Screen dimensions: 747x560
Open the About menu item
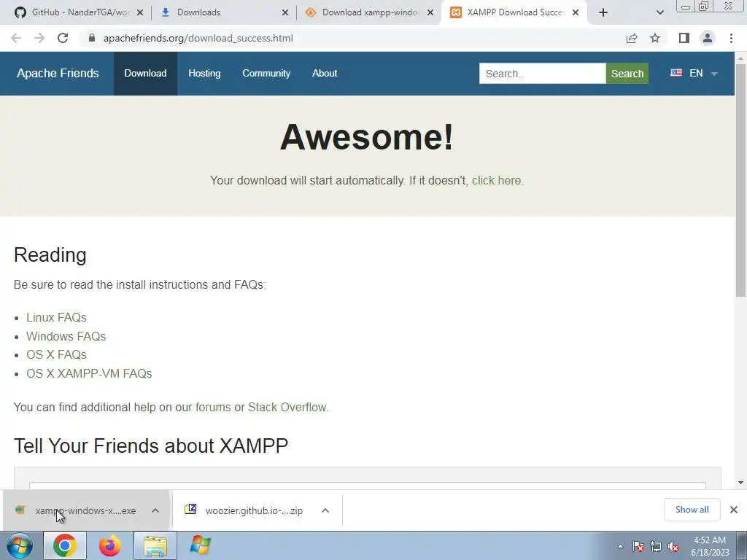point(325,74)
